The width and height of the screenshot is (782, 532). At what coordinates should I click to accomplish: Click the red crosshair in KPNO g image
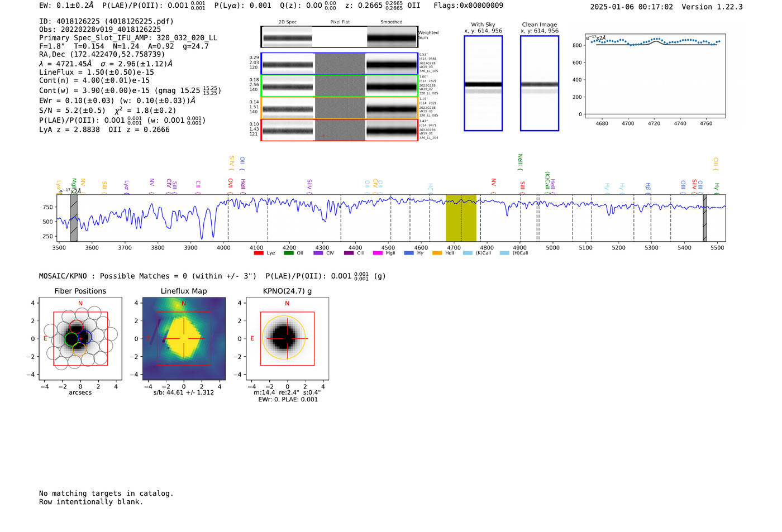click(287, 338)
